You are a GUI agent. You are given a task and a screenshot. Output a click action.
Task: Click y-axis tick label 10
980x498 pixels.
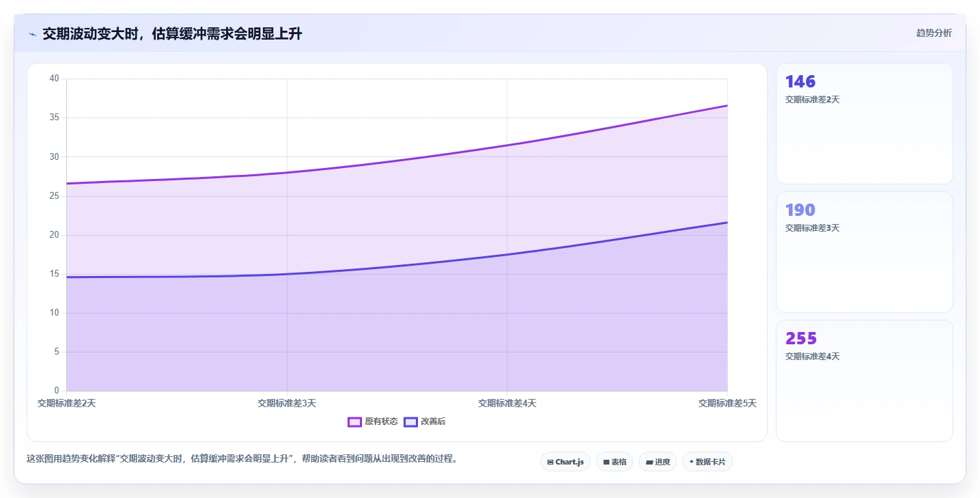(x=55, y=313)
